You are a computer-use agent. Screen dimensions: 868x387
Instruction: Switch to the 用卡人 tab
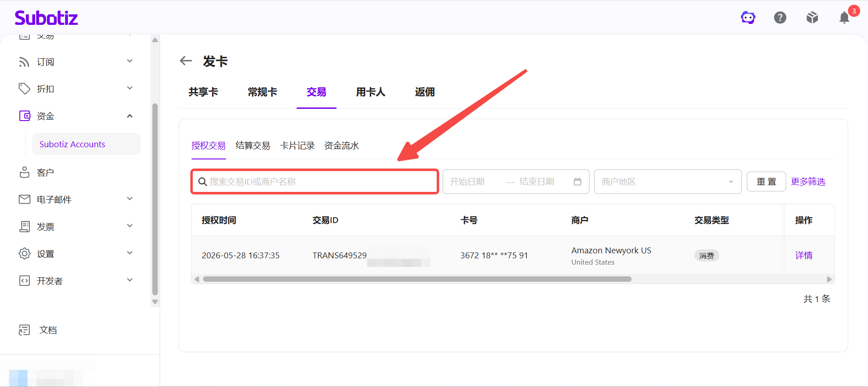(x=371, y=92)
